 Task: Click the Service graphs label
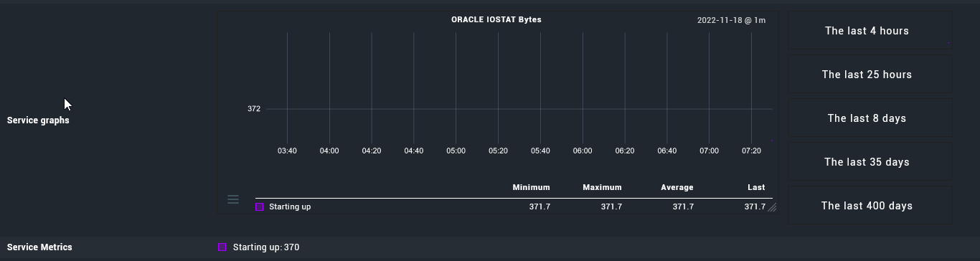point(38,120)
